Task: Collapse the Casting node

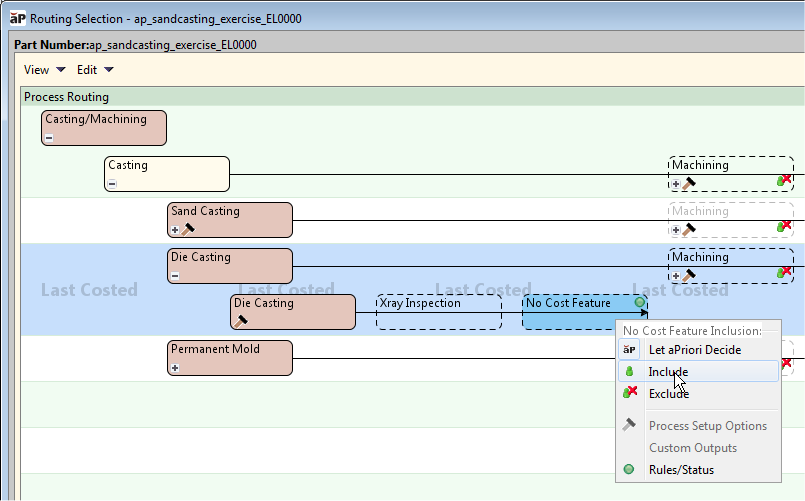Action: 112,184
